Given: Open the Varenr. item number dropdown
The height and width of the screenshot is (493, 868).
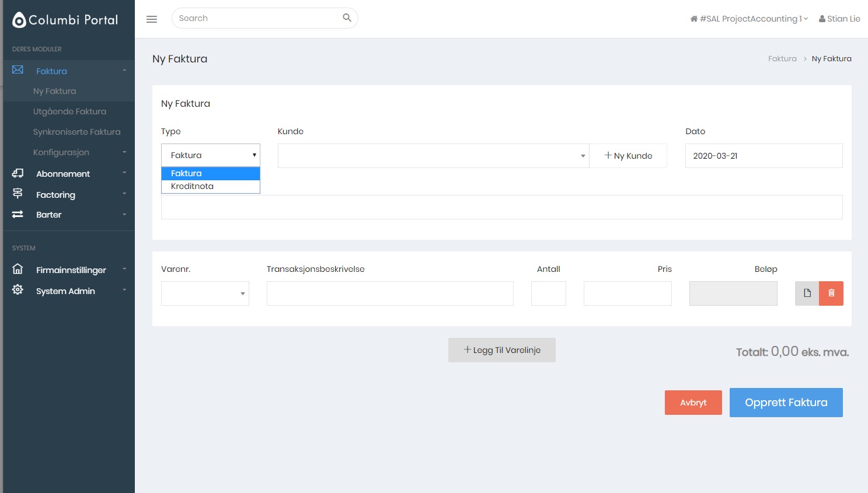Looking at the screenshot, I should (205, 293).
